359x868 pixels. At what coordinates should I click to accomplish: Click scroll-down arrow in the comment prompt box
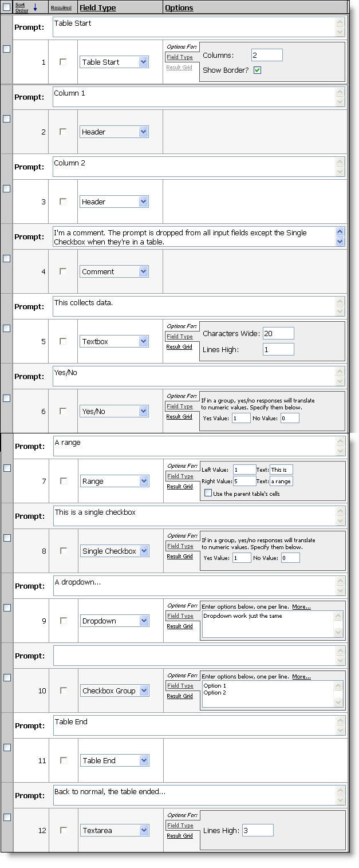tap(340, 242)
